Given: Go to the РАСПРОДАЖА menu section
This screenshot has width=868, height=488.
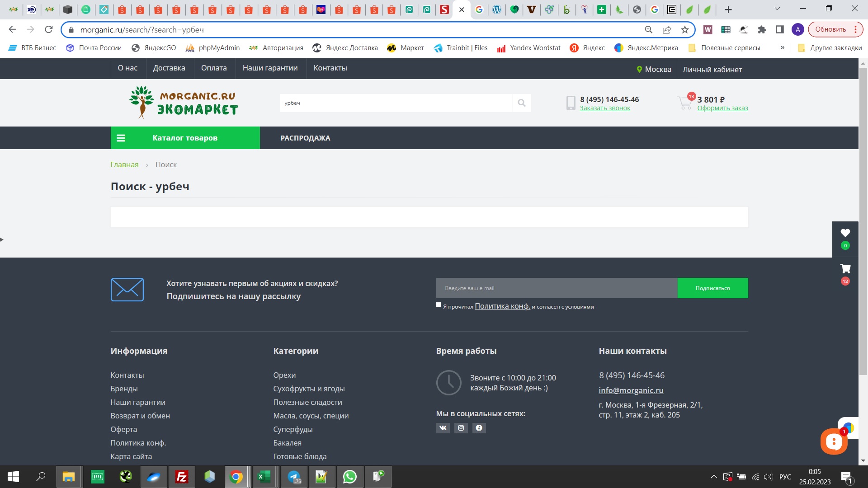Looking at the screenshot, I should tap(305, 138).
